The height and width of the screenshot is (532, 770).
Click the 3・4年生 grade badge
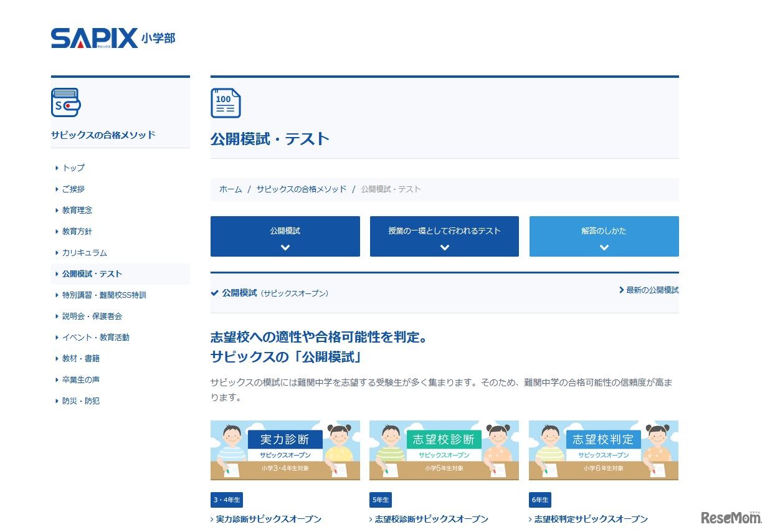227,500
